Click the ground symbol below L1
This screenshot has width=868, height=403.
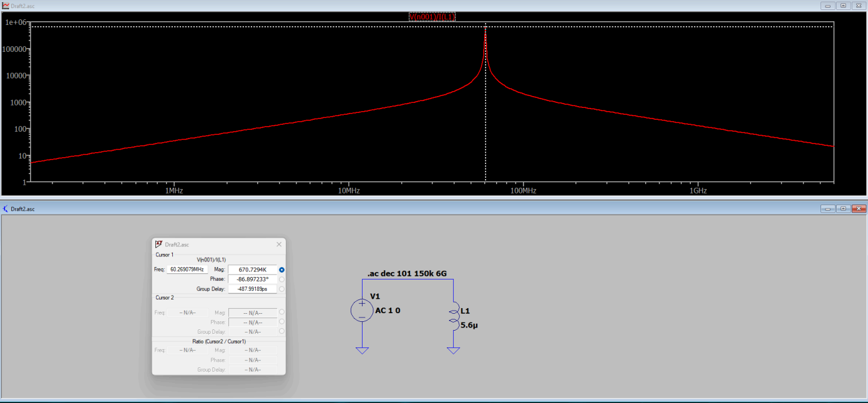454,349
